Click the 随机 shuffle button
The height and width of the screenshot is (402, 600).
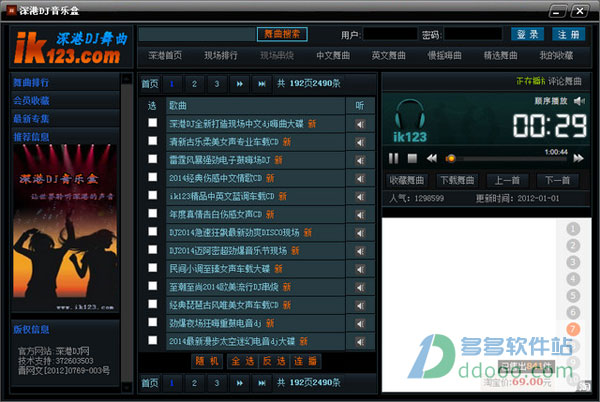point(207,361)
